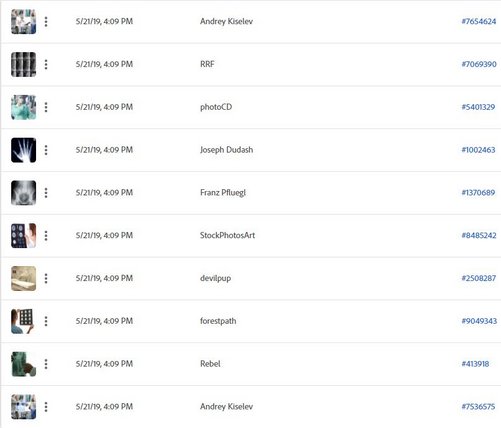
Task: Open asset link #7654624
Action: click(479, 21)
